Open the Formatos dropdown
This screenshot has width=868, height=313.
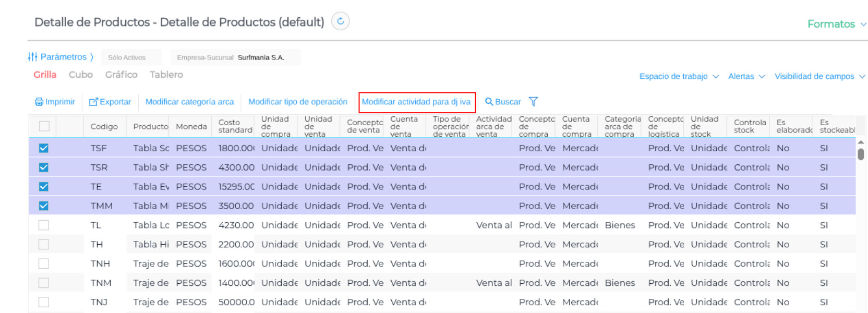pyautogui.click(x=836, y=24)
